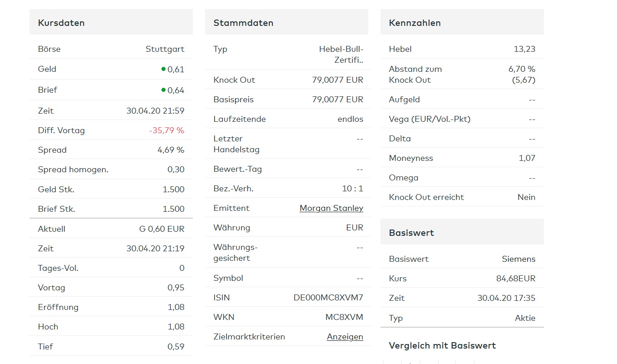
Task: Click the Siemens Kurs value 84,68EUR
Action: tap(516, 279)
